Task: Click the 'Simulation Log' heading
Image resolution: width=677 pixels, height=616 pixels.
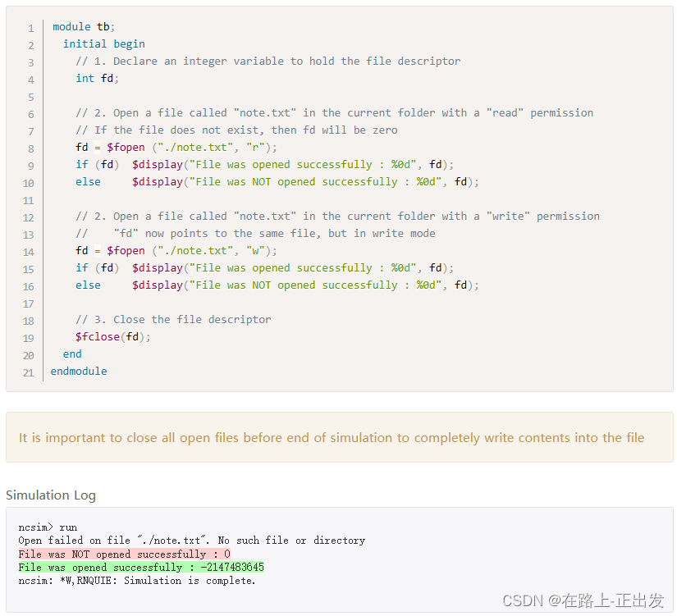Action: point(51,495)
